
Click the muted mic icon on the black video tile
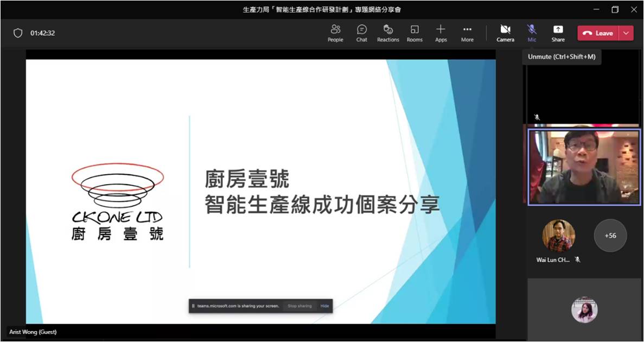pyautogui.click(x=537, y=117)
